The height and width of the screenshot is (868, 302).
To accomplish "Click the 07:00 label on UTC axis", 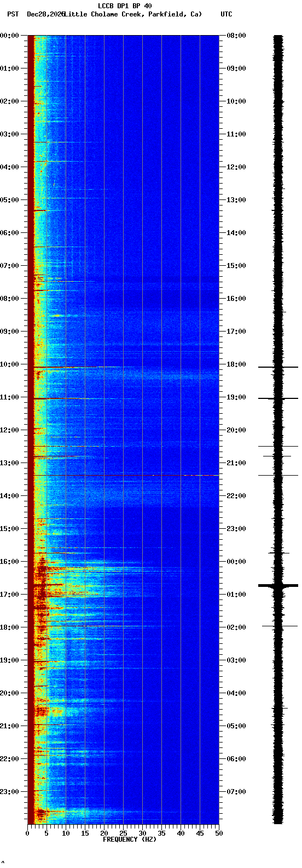I will coord(236,792).
